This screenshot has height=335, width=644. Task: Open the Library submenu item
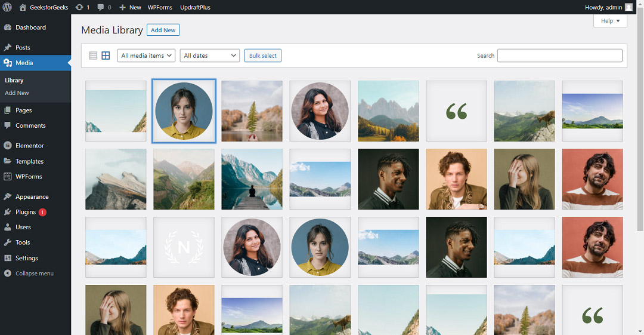14,80
